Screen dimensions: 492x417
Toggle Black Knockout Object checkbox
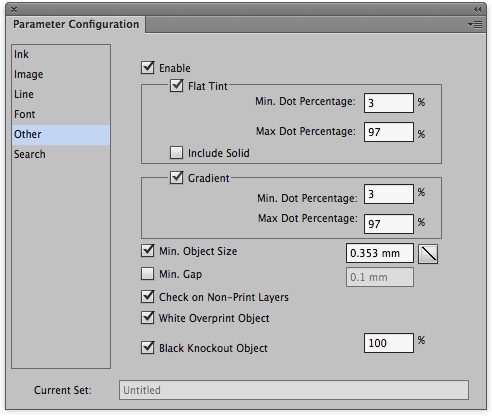point(148,347)
